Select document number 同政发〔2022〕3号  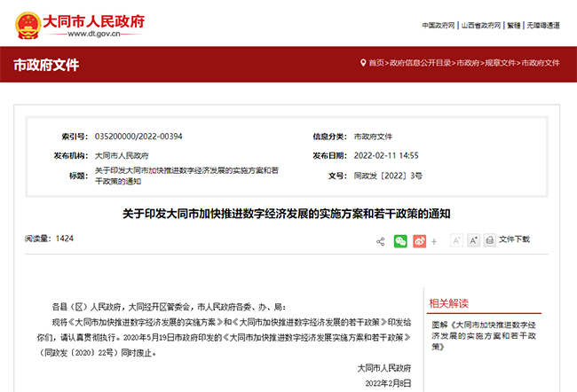pyautogui.click(x=388, y=176)
